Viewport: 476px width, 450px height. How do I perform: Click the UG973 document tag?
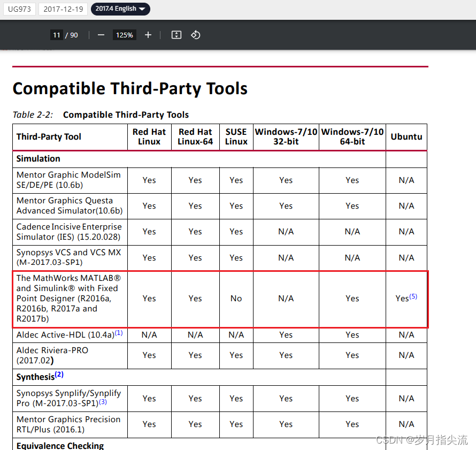point(19,9)
